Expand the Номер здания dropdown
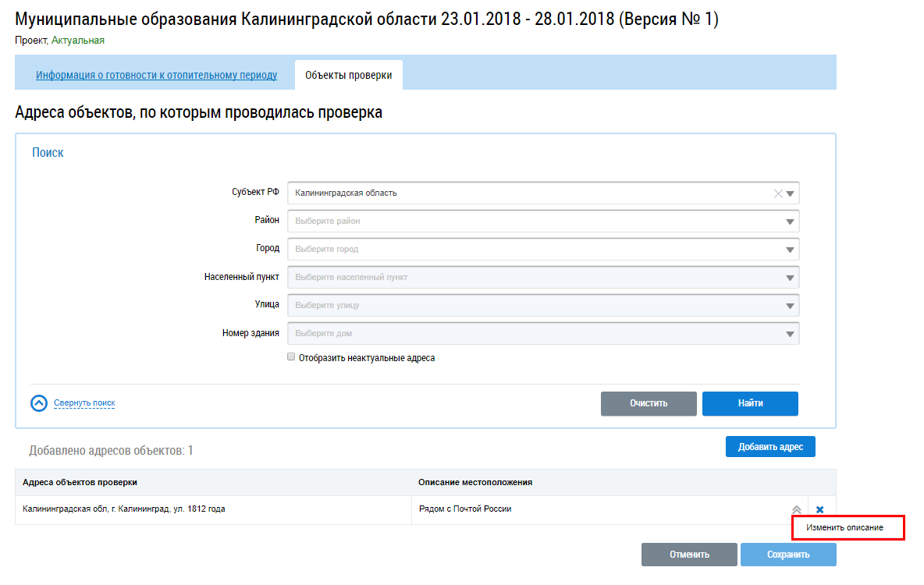This screenshot has width=924, height=585. click(x=790, y=334)
